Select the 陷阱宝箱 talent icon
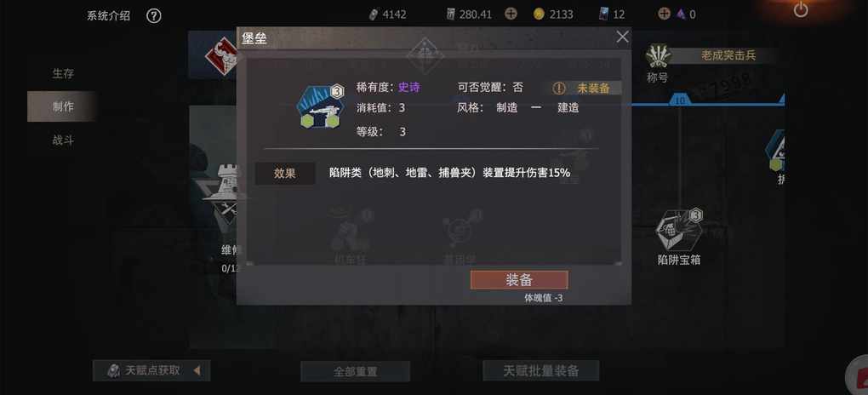The height and width of the screenshot is (395, 868). (679, 230)
